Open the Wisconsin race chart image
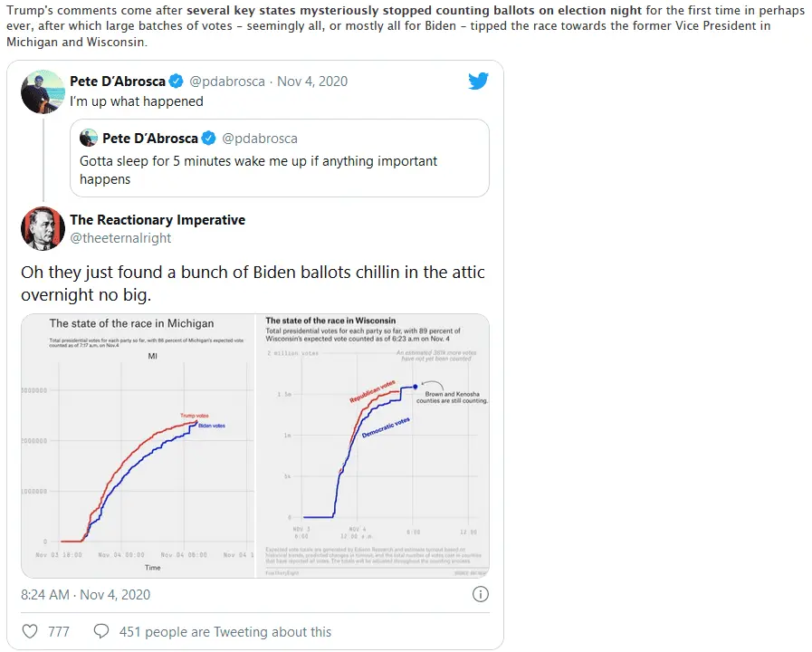 pyautogui.click(x=374, y=445)
